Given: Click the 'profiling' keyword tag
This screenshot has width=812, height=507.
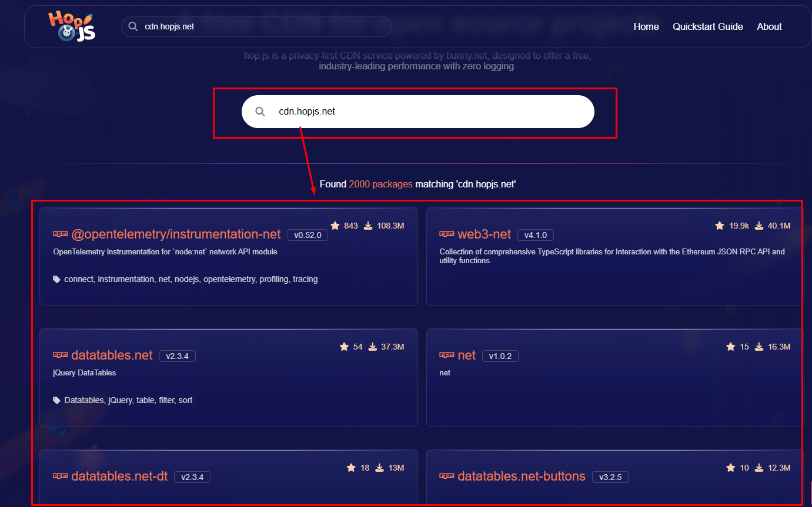Looking at the screenshot, I should coord(274,279).
